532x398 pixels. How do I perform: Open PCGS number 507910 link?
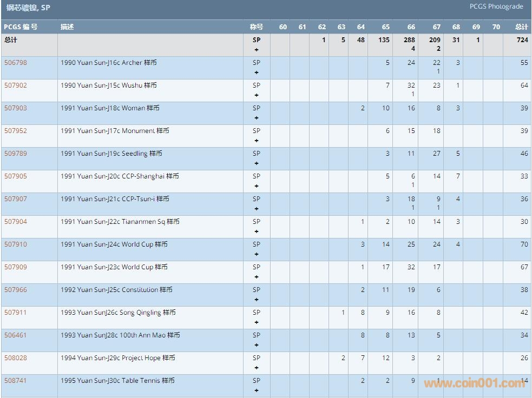coord(15,244)
